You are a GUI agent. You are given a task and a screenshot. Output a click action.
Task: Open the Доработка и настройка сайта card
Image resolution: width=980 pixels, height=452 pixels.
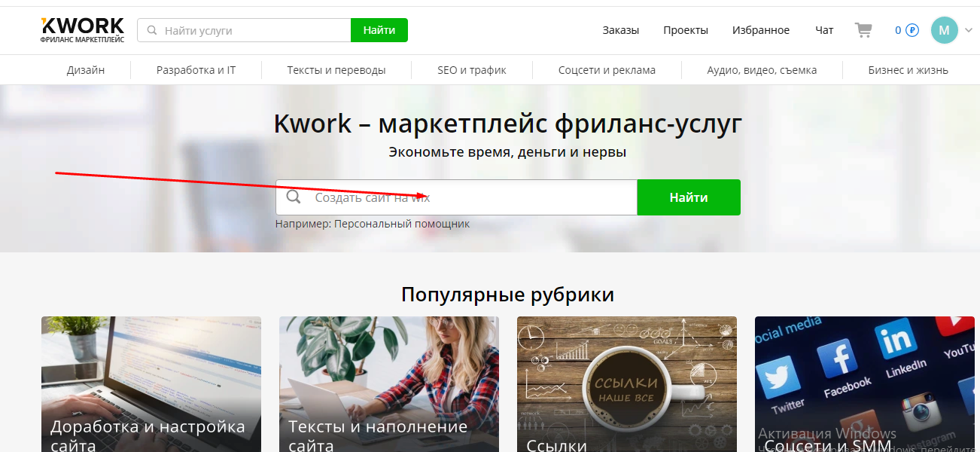click(x=151, y=384)
